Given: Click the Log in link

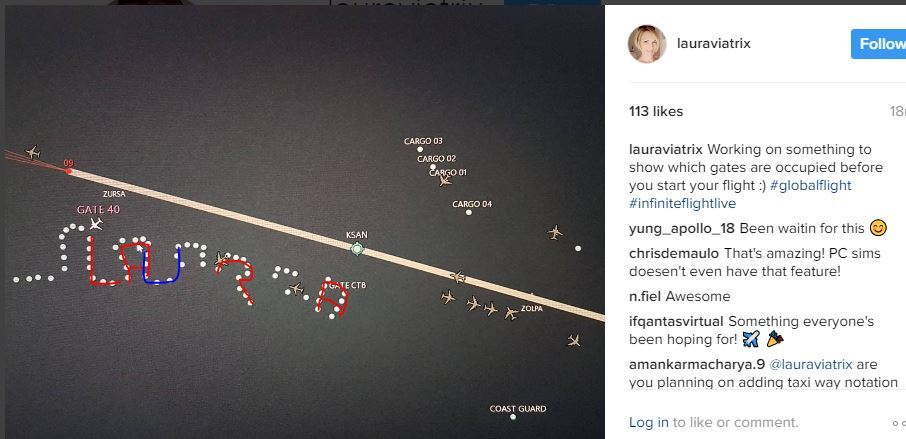Looking at the screenshot, I should (x=648, y=423).
